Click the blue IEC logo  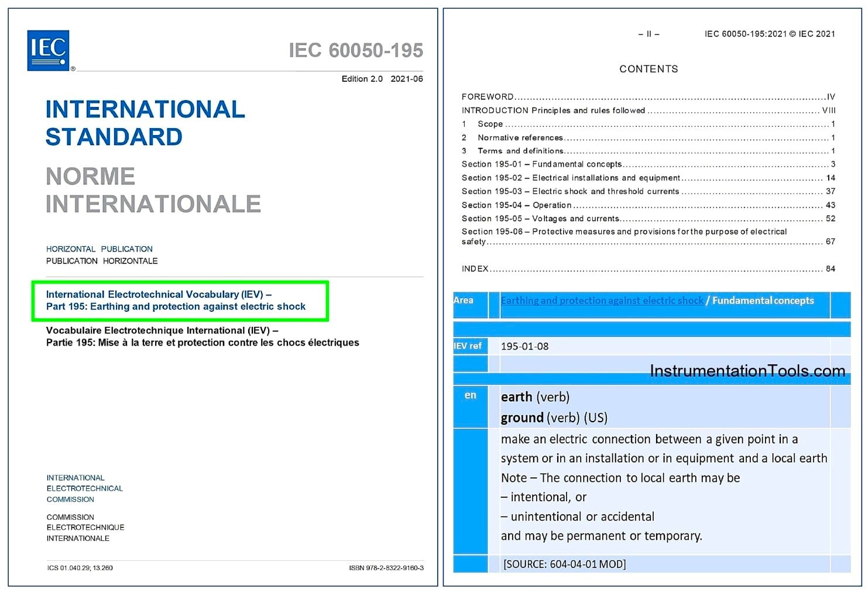click(48, 50)
